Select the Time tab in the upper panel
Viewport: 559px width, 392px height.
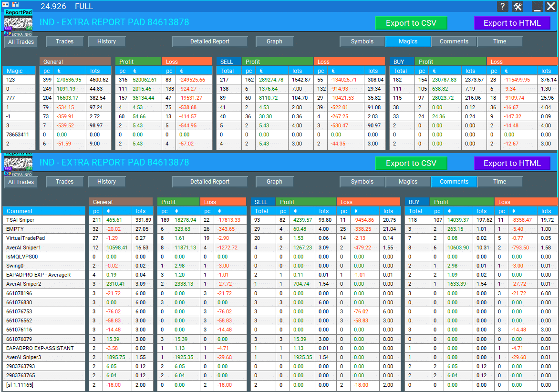(x=499, y=41)
